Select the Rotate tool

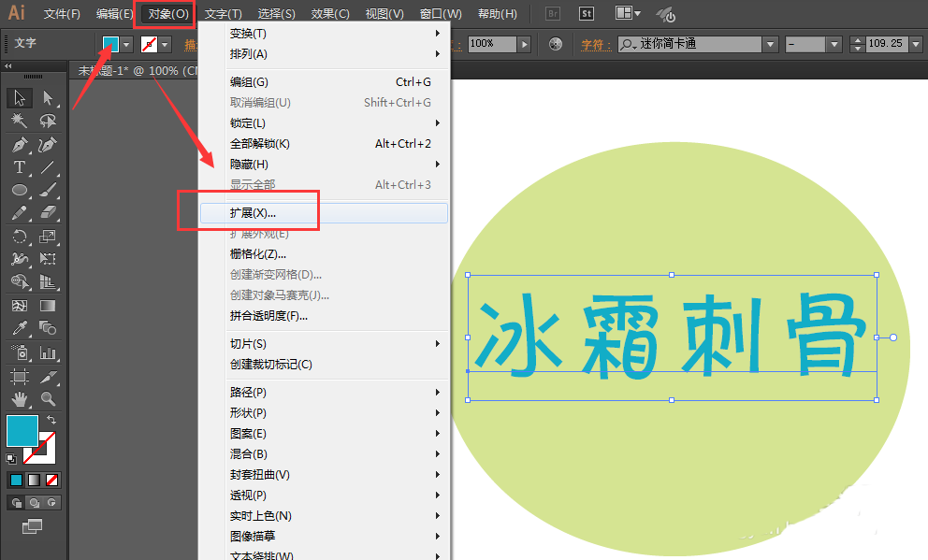coord(20,237)
